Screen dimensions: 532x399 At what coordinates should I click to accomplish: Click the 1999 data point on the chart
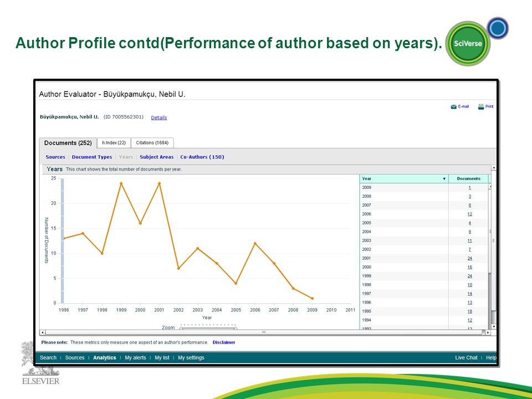pos(121,183)
